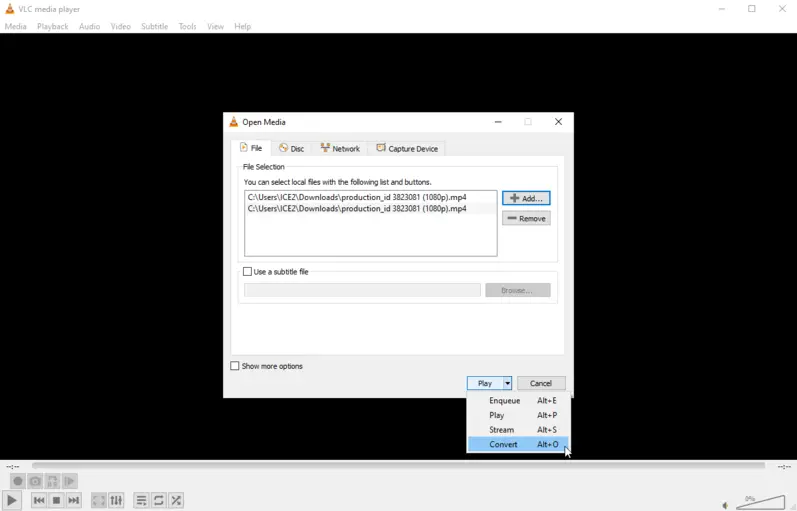Skip to the next media track
797x511 pixels.
(74, 500)
